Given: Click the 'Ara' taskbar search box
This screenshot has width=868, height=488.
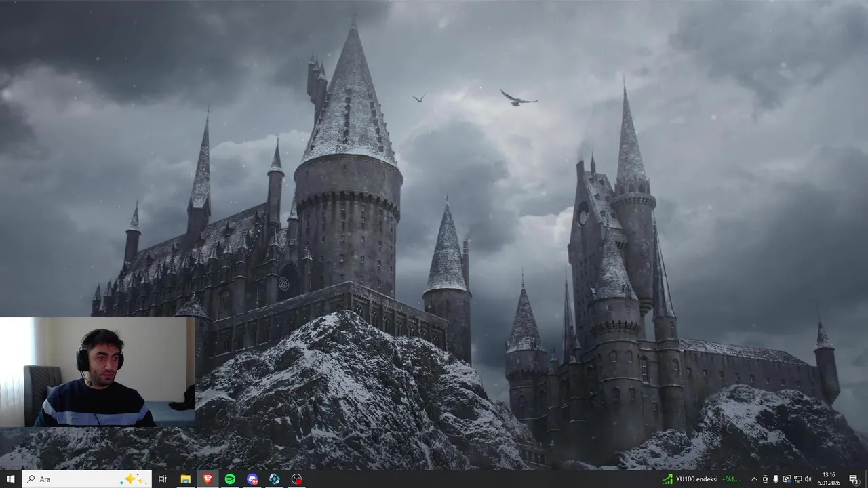Looking at the screenshot, I should point(86,479).
